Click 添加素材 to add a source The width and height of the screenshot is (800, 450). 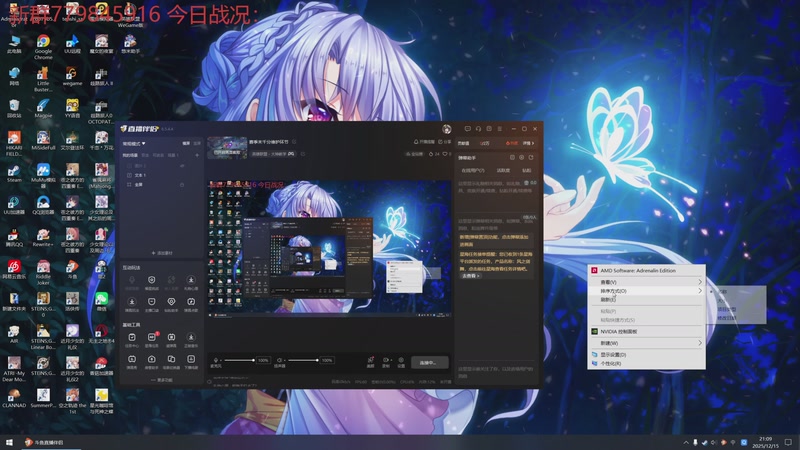coord(162,253)
